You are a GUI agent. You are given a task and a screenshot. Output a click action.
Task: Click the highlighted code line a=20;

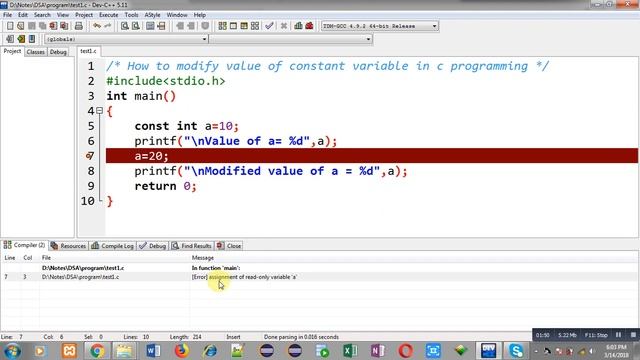(371, 156)
